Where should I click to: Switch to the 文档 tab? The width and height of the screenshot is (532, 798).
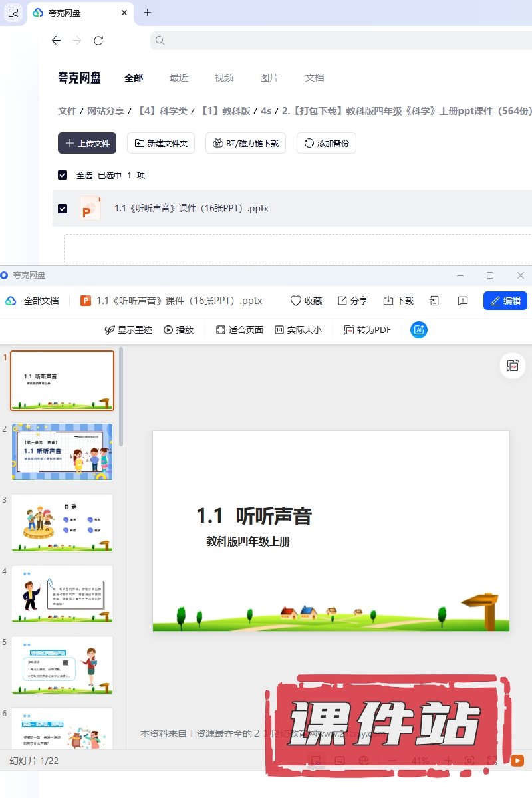point(315,78)
